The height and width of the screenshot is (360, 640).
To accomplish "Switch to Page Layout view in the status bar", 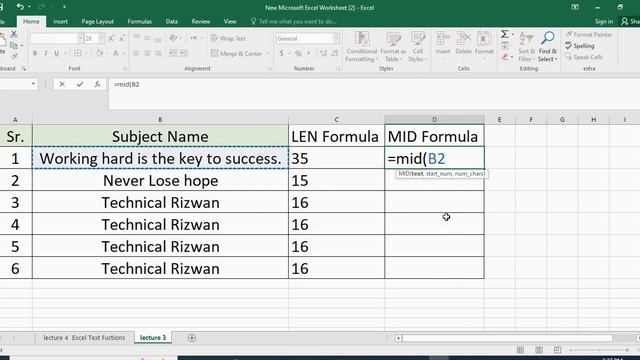I will (x=539, y=350).
